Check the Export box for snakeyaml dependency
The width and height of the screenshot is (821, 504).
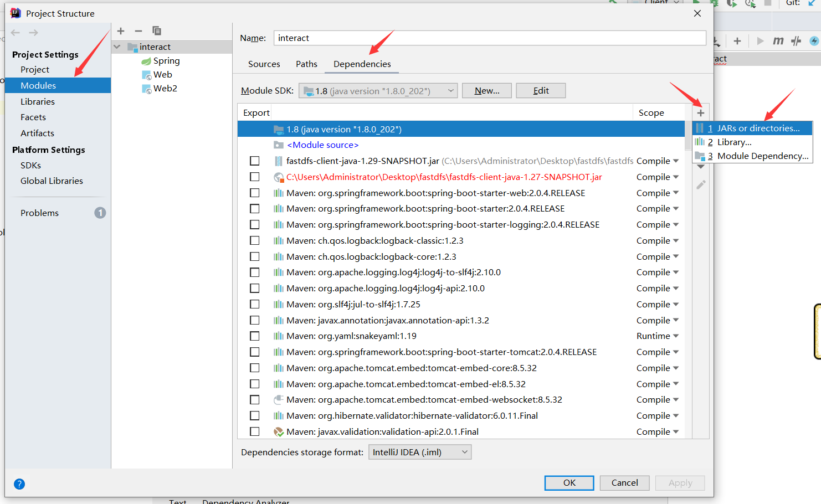(x=255, y=336)
